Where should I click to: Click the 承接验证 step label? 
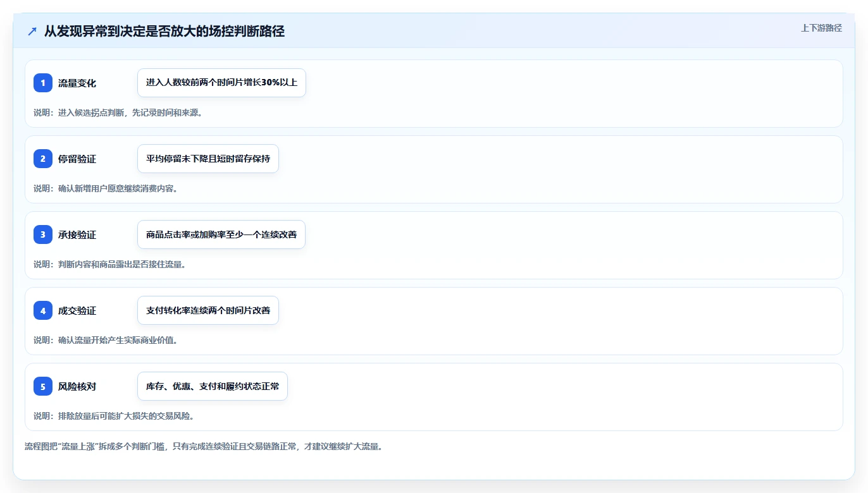[77, 235]
